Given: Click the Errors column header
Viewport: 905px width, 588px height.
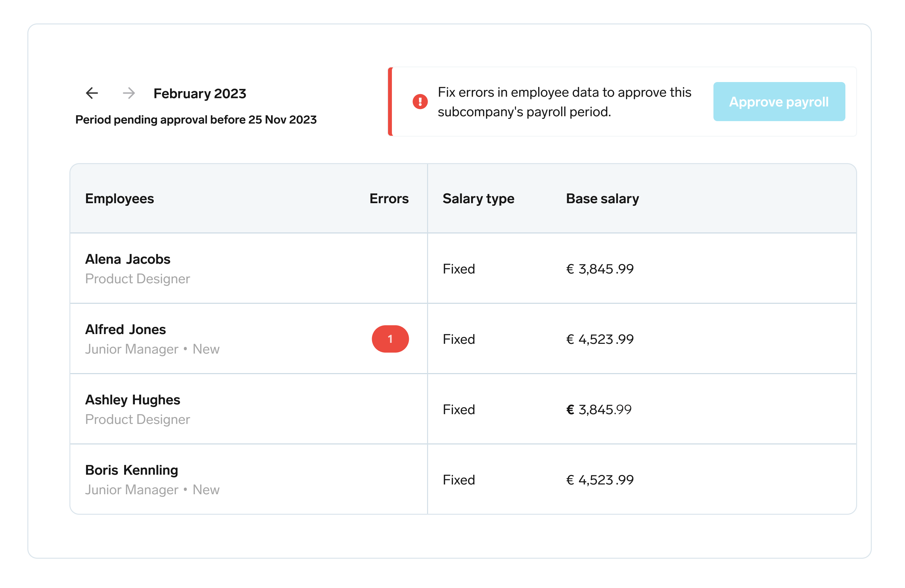Looking at the screenshot, I should [x=389, y=199].
